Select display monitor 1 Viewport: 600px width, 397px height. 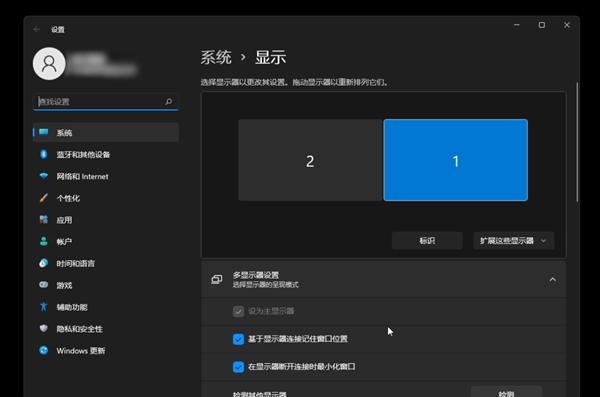tap(455, 160)
